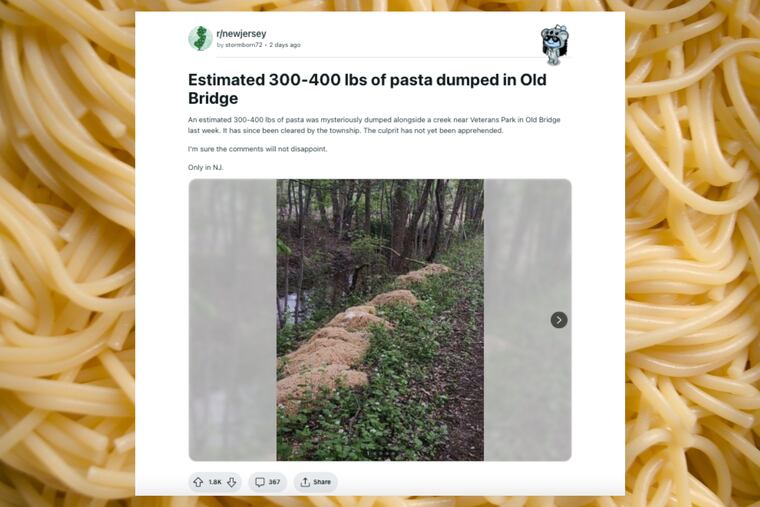Viewport: 760px width, 507px height.
Task: Click the 'Only in NJ.' text line
Action: (x=206, y=167)
